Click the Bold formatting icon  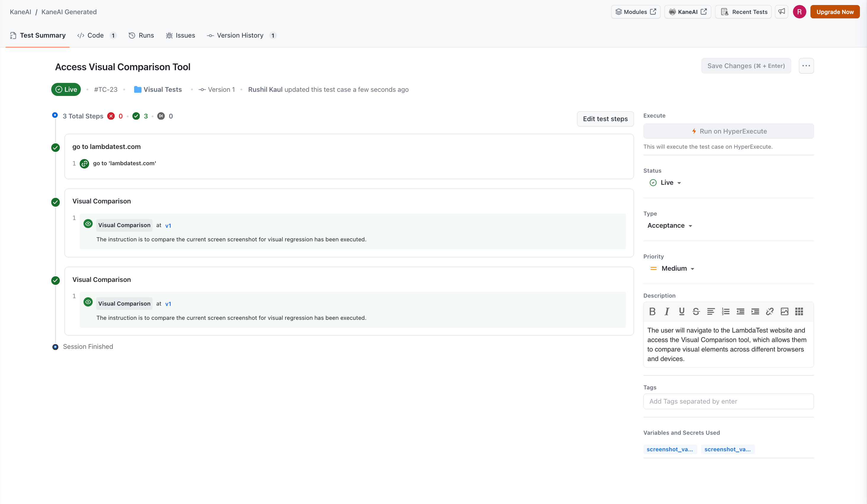tap(652, 311)
